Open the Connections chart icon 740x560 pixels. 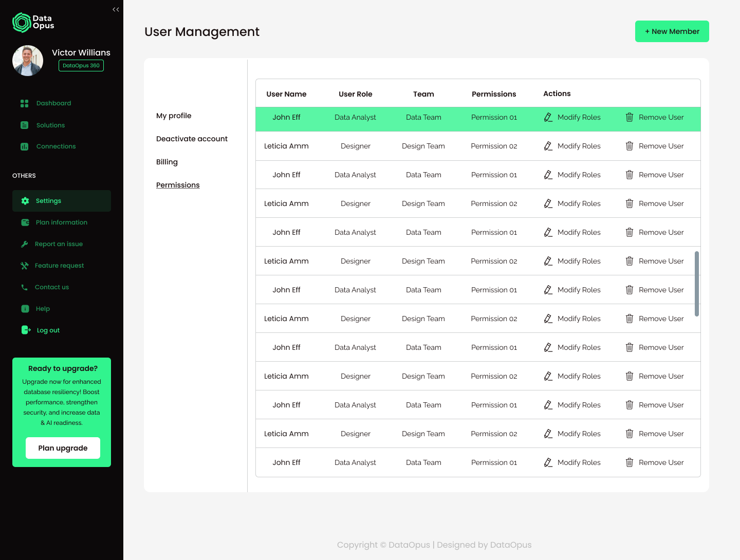click(24, 146)
